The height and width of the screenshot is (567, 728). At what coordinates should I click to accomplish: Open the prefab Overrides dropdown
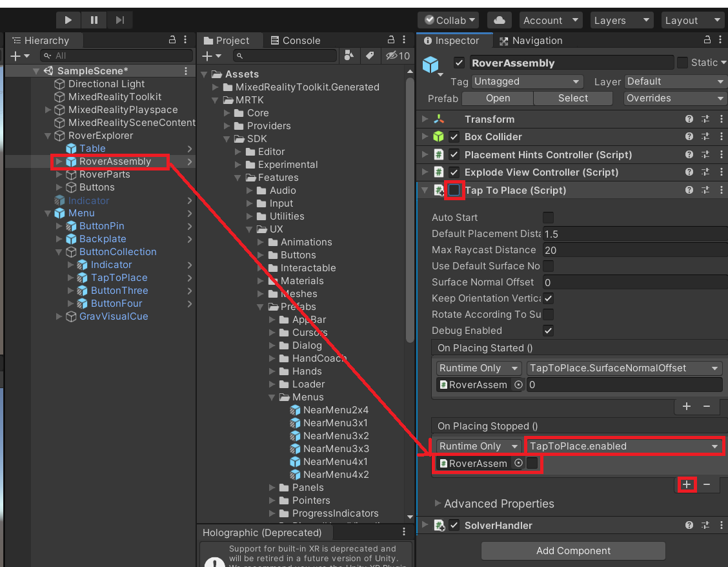tap(675, 98)
